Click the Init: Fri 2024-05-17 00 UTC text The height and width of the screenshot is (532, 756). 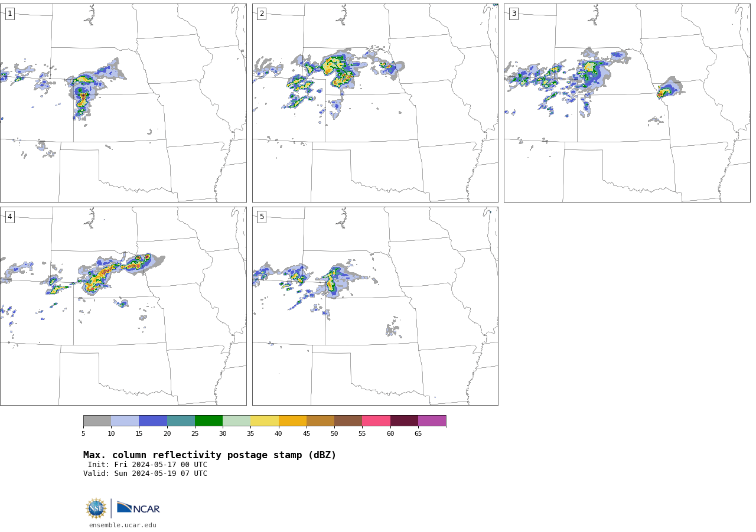tap(148, 465)
